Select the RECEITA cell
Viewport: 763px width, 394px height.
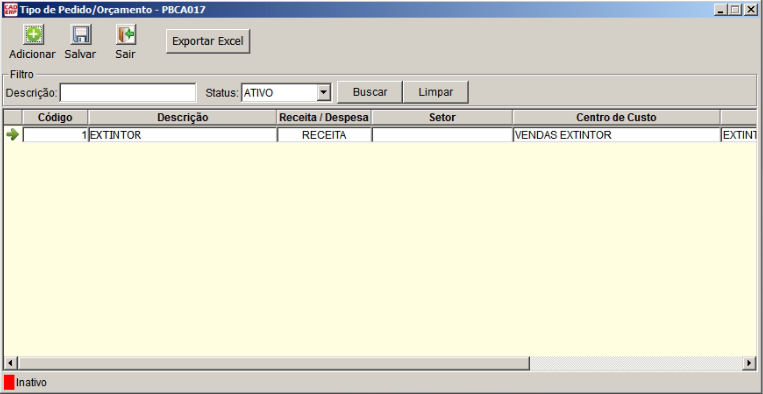click(x=324, y=135)
